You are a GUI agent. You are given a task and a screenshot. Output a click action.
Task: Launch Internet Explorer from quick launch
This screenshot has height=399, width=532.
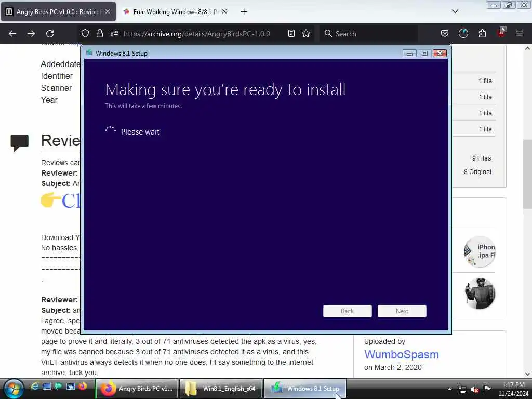pyautogui.click(x=34, y=386)
